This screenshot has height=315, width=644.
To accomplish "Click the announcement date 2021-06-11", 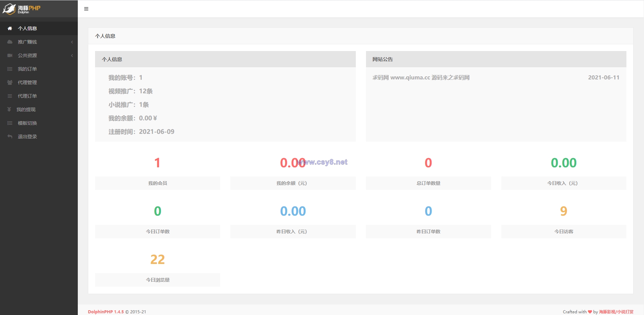I will 604,77.
